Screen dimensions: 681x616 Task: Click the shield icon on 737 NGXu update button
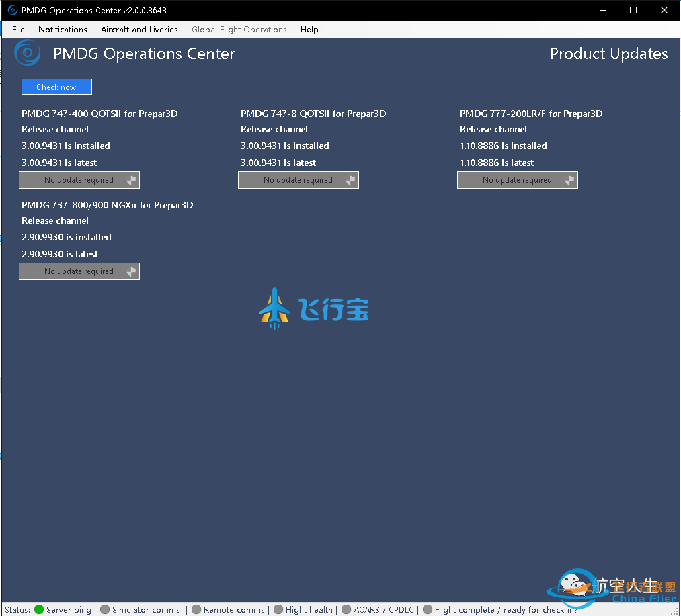[x=131, y=272]
